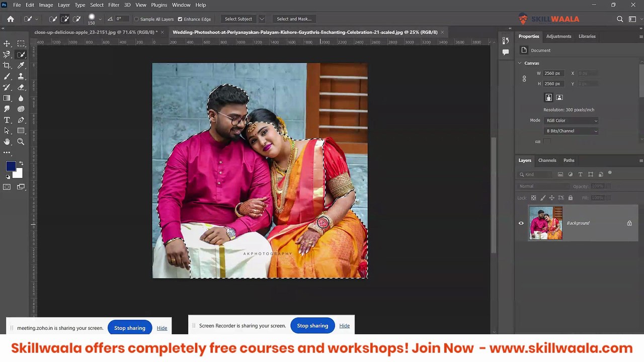
Task: Open the background color picker
Action: pos(19,174)
